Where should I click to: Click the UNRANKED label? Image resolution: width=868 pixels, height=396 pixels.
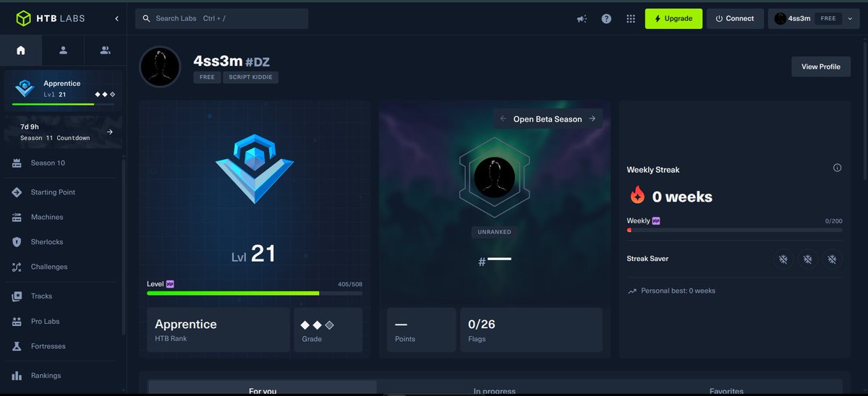click(x=494, y=232)
